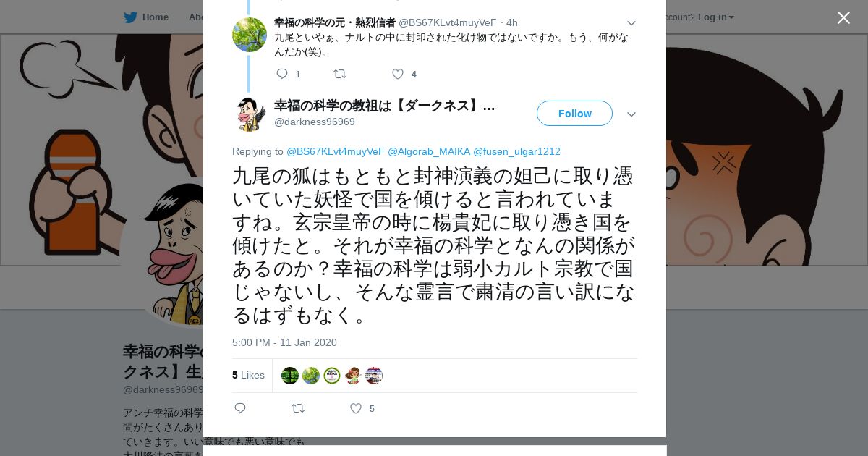Open the @BS67KLvt4muyVeF reply mention

(336, 151)
